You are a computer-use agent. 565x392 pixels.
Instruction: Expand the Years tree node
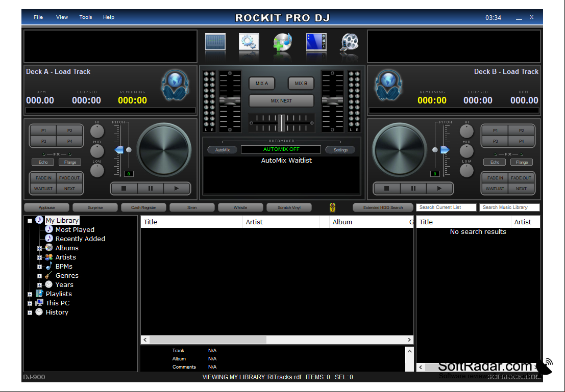[x=40, y=285]
